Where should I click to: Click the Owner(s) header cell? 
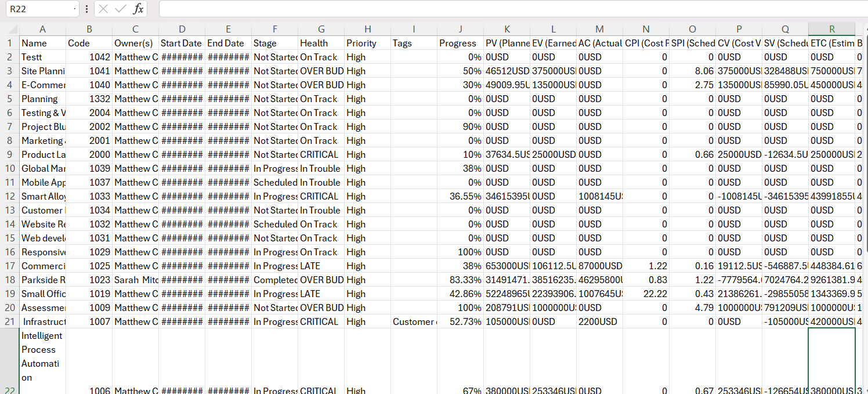(135, 43)
